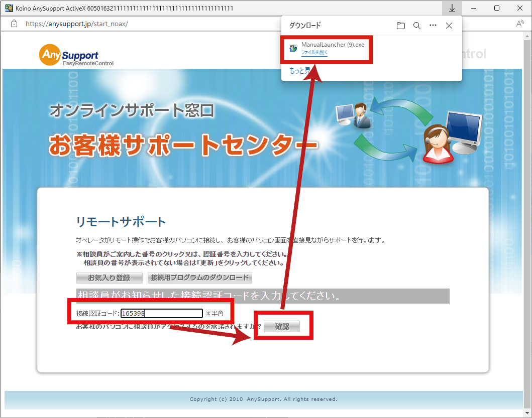
Task: Click the リモートサポート heading
Action: pyautogui.click(x=121, y=222)
